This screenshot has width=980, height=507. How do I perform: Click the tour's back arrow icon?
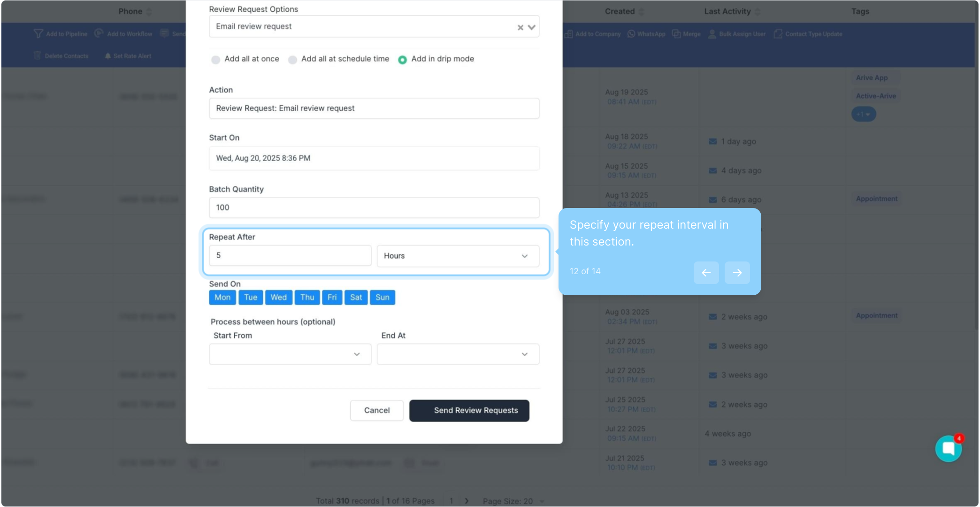(706, 273)
